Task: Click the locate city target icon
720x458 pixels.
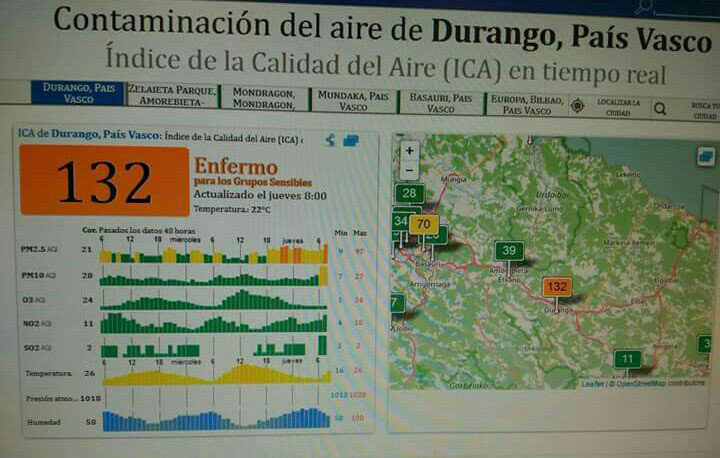Action: (x=578, y=106)
